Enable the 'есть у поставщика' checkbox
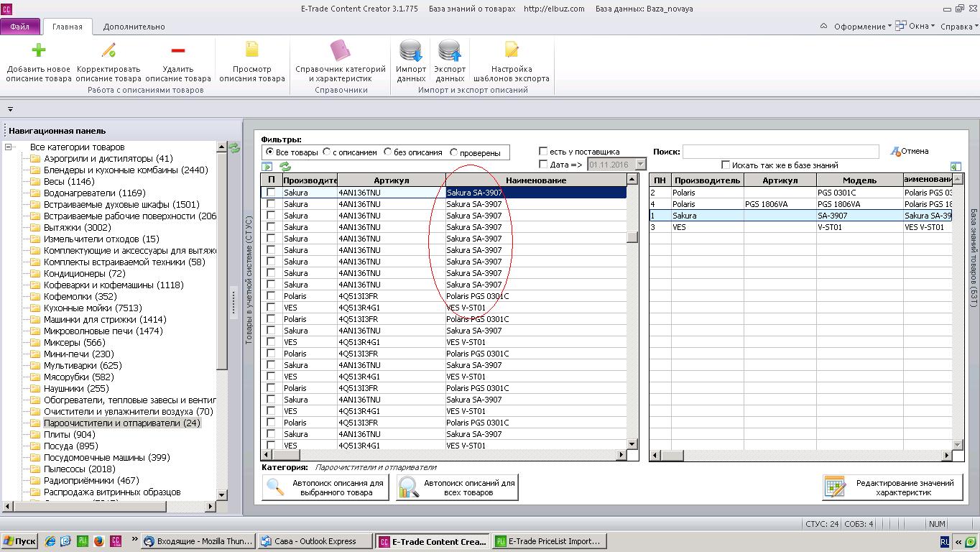The height and width of the screenshot is (552, 980). [x=543, y=152]
